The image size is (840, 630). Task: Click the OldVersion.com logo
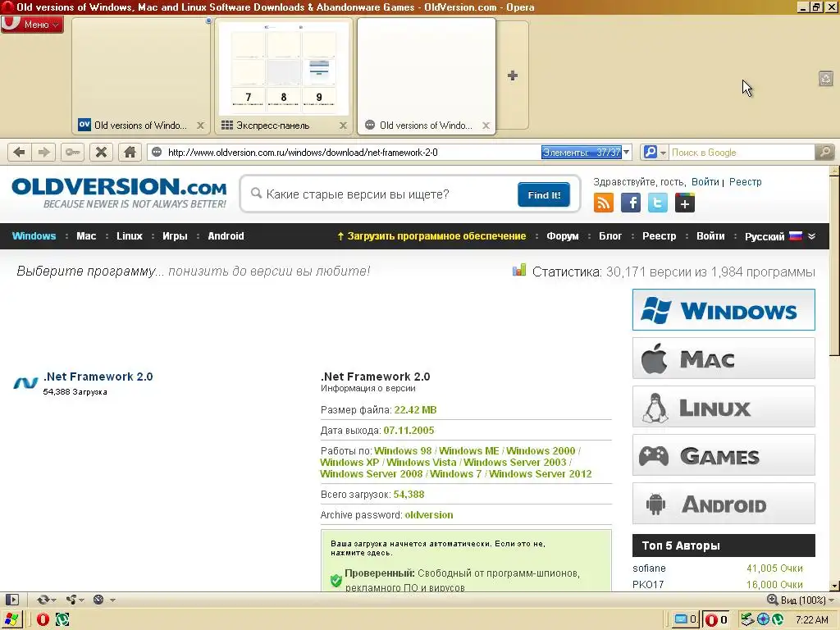[119, 193]
